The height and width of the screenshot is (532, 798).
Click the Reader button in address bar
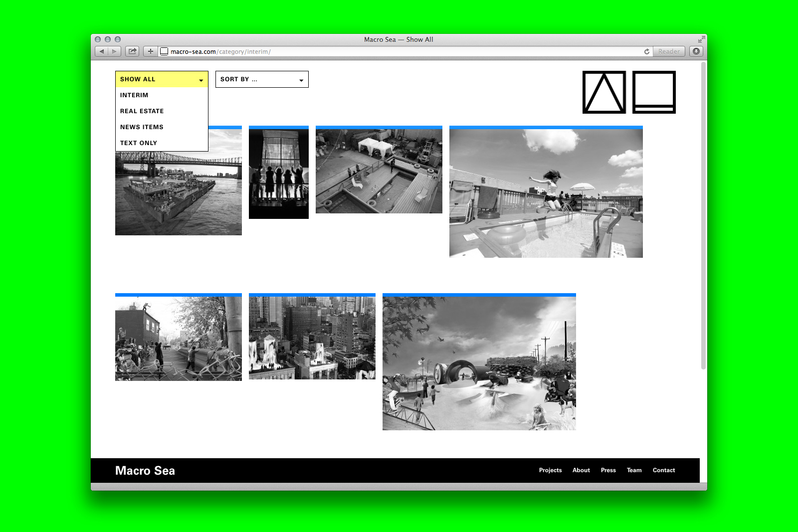[x=669, y=51]
